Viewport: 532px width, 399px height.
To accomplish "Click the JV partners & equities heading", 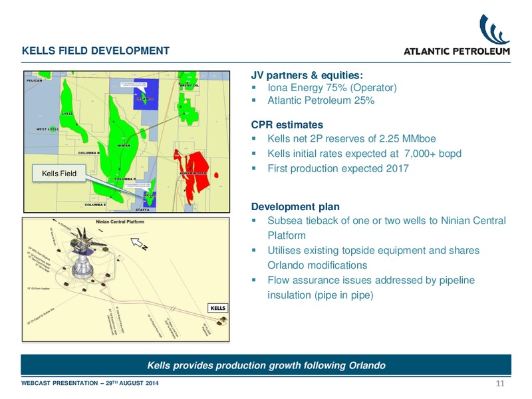I will 307,75.
